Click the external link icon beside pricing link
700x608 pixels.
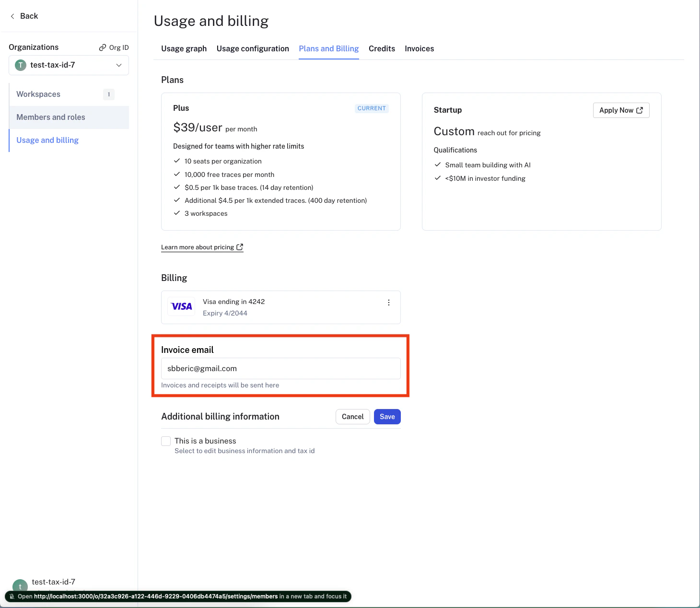pos(240,247)
